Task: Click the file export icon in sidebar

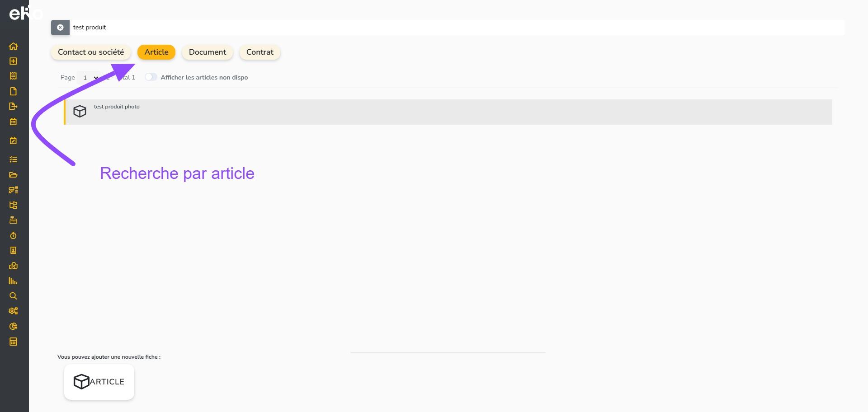Action: [x=13, y=106]
